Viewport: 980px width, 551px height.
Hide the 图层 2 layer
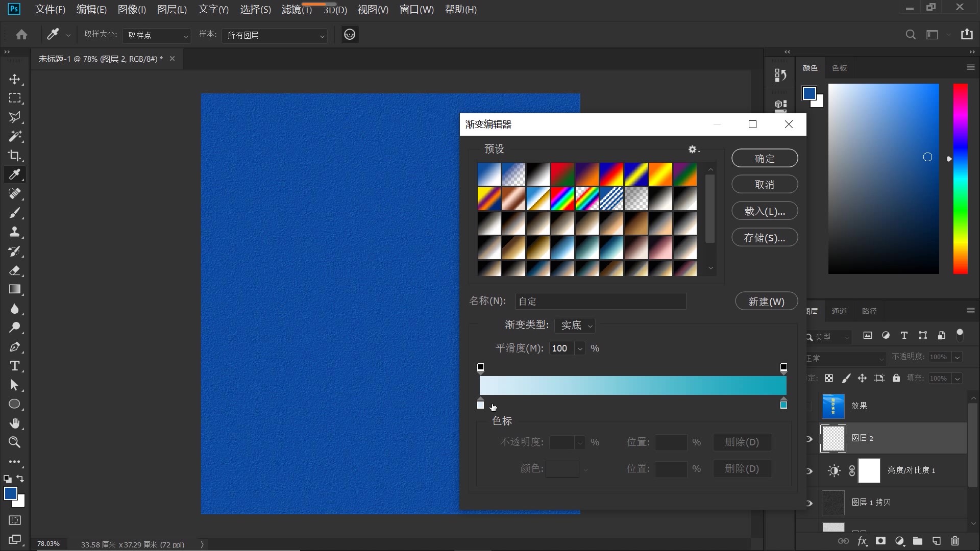point(810,439)
